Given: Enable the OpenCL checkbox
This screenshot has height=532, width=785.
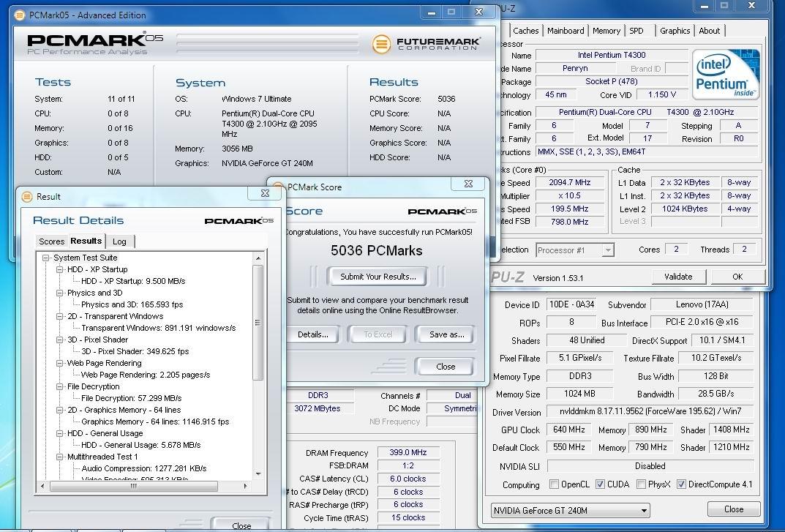Looking at the screenshot, I should 555,484.
